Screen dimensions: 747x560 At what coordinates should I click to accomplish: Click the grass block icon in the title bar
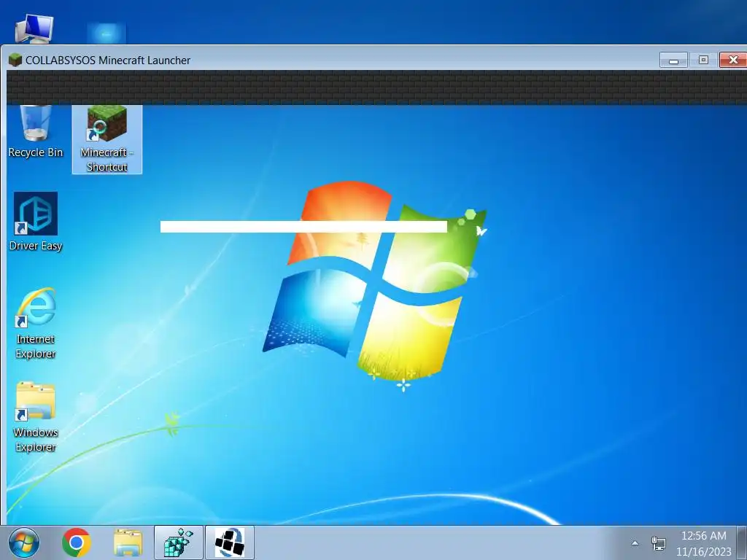[x=15, y=60]
